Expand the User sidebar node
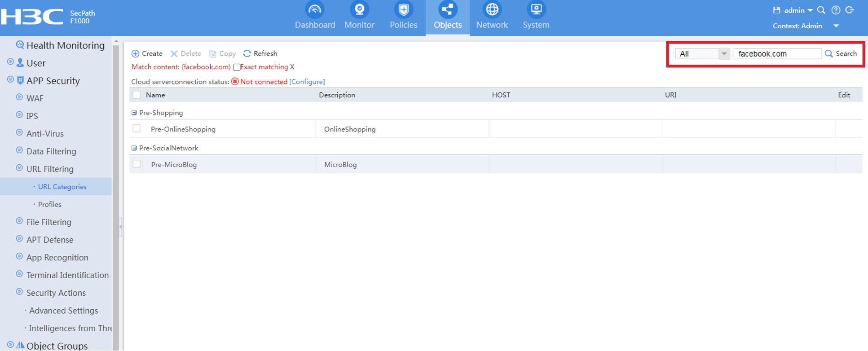 coord(10,62)
